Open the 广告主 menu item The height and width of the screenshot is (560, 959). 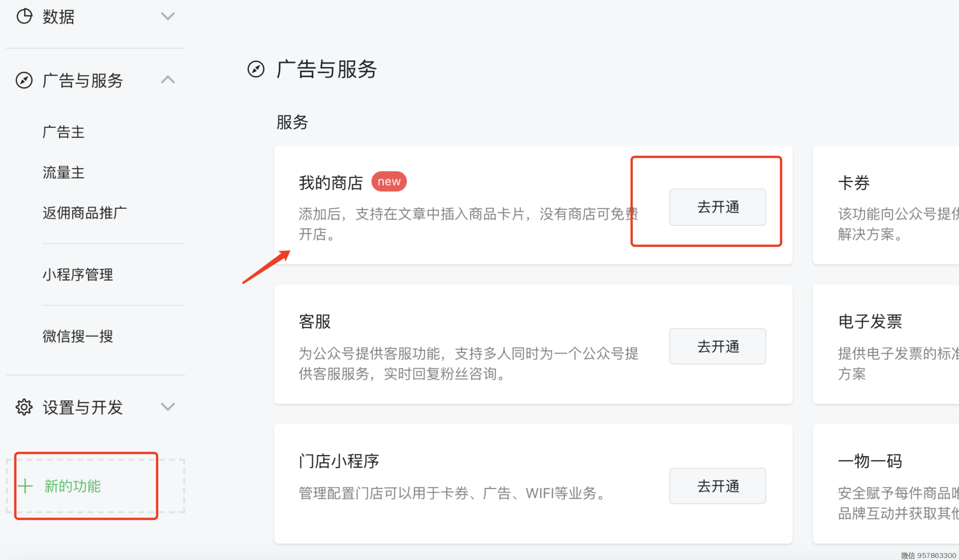[63, 132]
